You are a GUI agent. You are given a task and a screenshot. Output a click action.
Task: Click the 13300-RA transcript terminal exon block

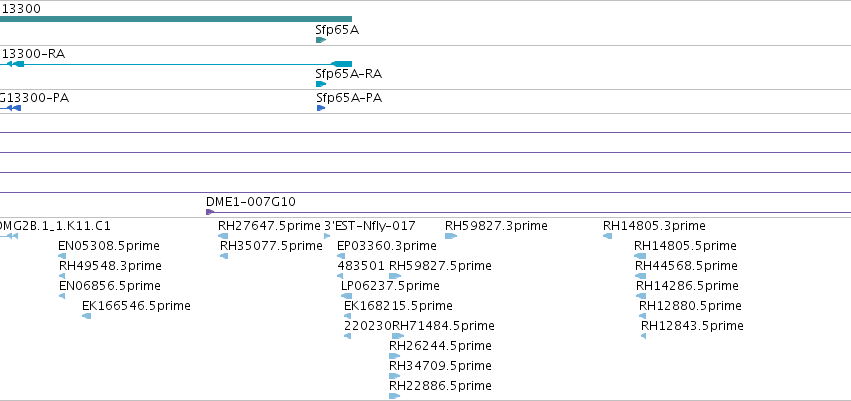click(341, 64)
